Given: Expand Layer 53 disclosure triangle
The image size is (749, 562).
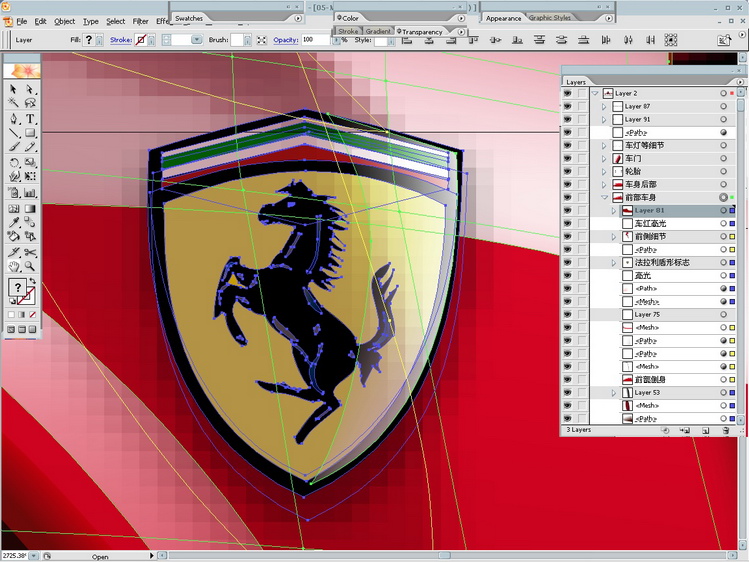Looking at the screenshot, I should [614, 392].
